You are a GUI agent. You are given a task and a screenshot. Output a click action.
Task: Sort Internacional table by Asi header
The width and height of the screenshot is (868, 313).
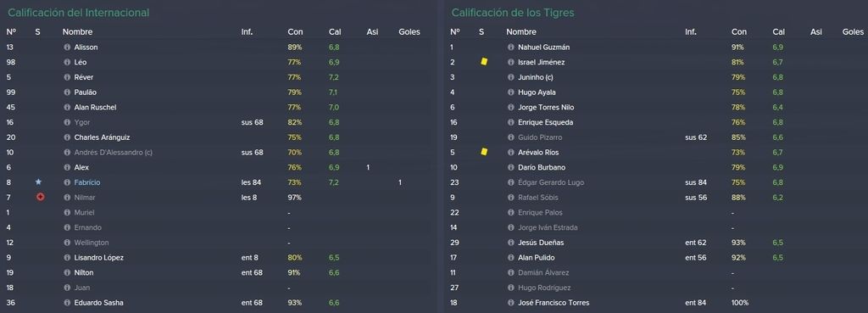pyautogui.click(x=373, y=32)
